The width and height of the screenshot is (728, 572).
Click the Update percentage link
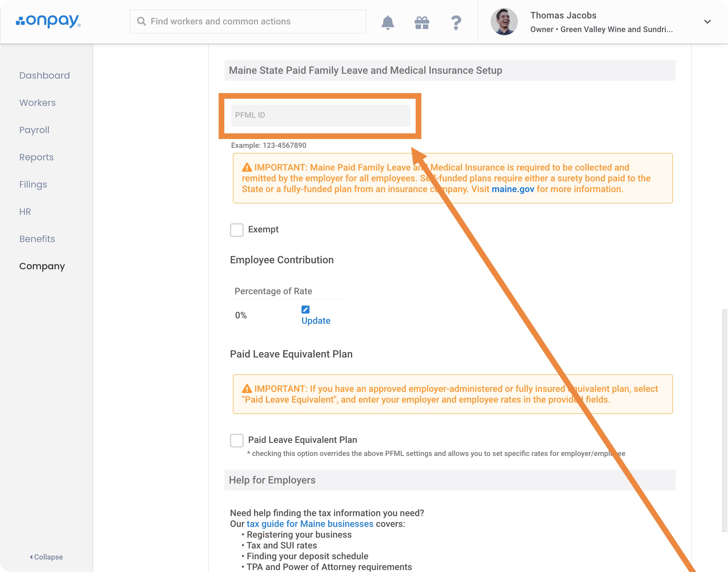click(x=316, y=321)
